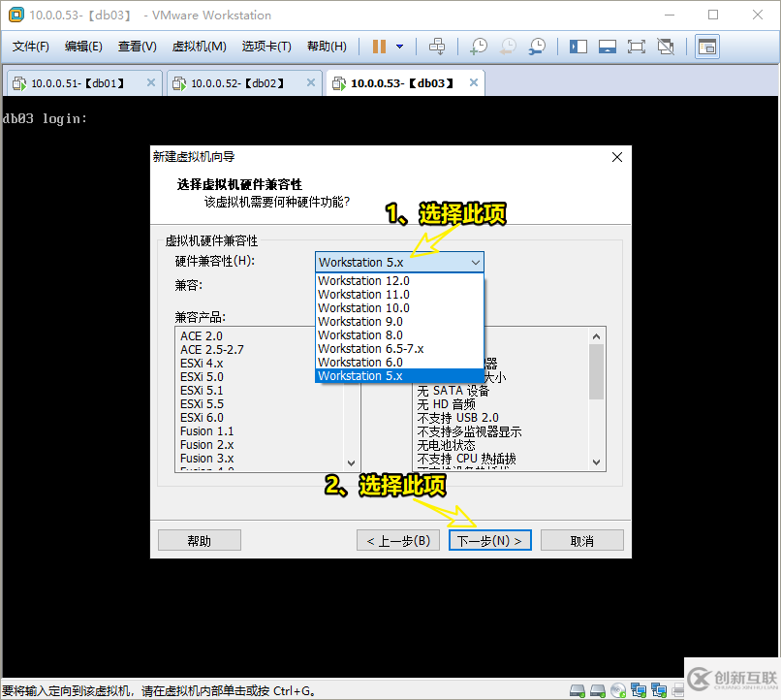Click the first network adapter status icon
The width and height of the screenshot is (781, 700).
[639, 690]
